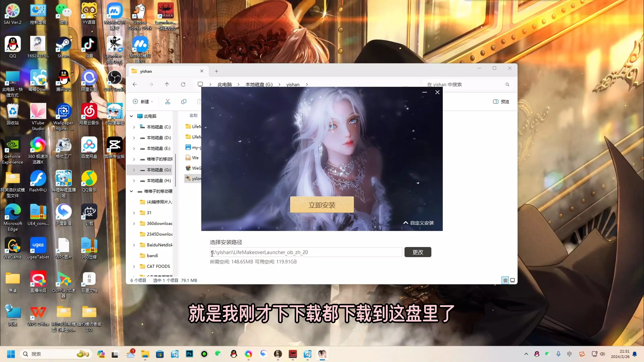Click the Photoshop icon in the taskbar
Image resolution: width=644 pixels, height=362 pixels.
tap(190, 354)
